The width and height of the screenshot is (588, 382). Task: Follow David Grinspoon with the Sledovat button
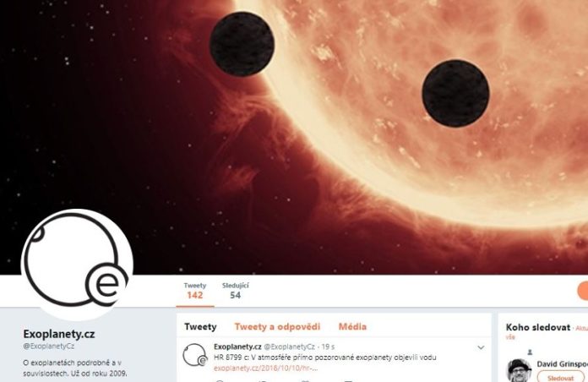point(560,377)
